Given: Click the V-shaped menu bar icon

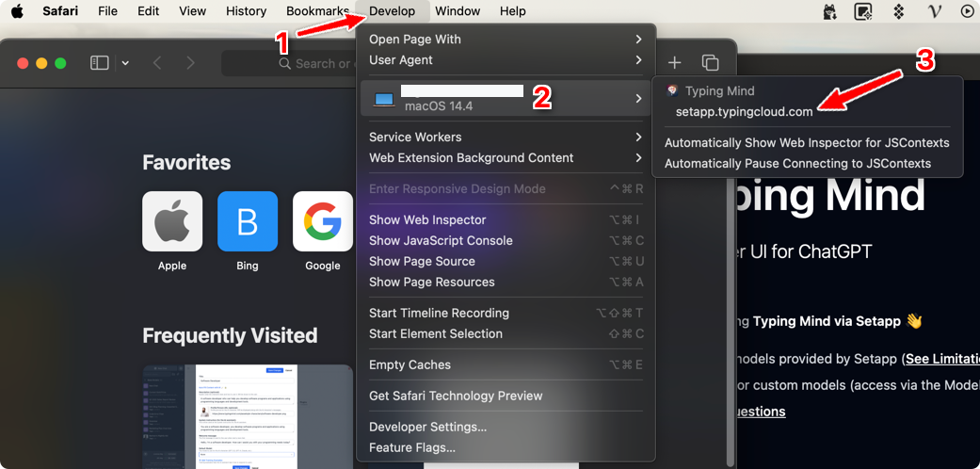Looking at the screenshot, I should (935, 11).
